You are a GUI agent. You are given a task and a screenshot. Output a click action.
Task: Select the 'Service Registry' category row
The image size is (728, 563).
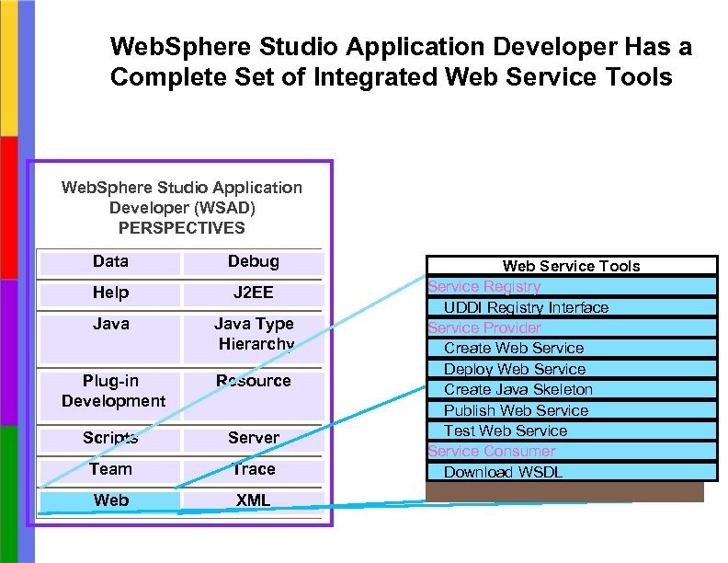(572, 287)
